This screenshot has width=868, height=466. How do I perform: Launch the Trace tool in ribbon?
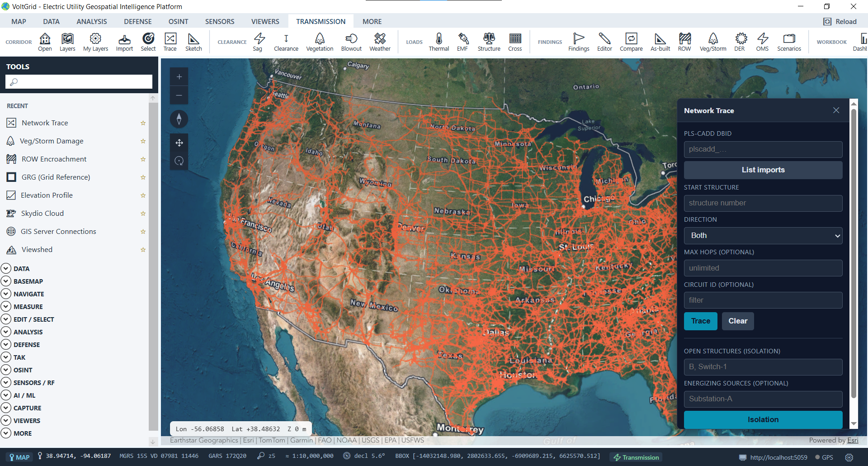[170, 42]
